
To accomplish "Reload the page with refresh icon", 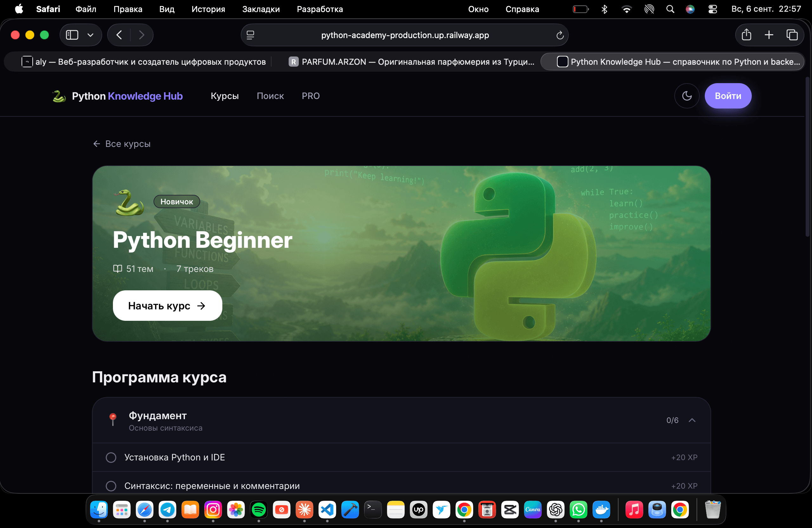I will [x=560, y=35].
